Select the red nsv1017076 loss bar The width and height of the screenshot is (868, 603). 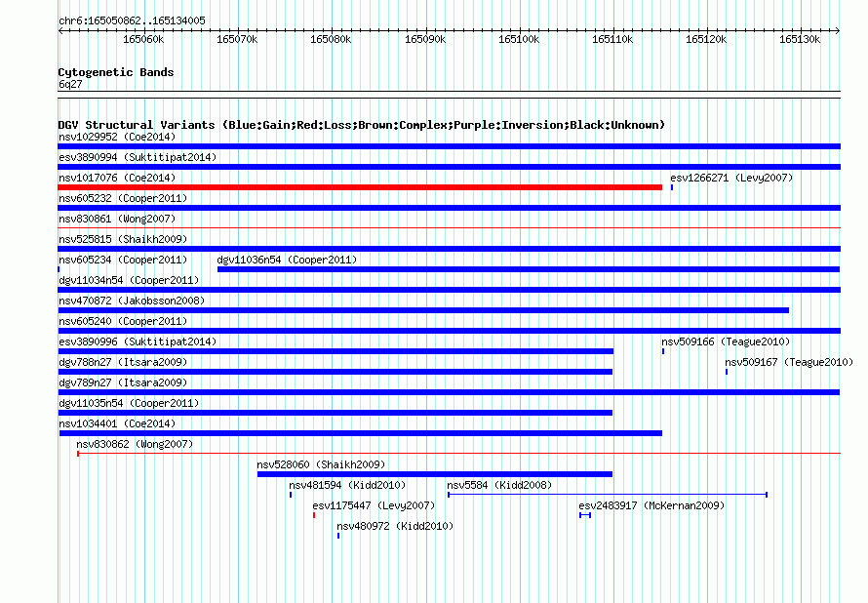click(360, 187)
